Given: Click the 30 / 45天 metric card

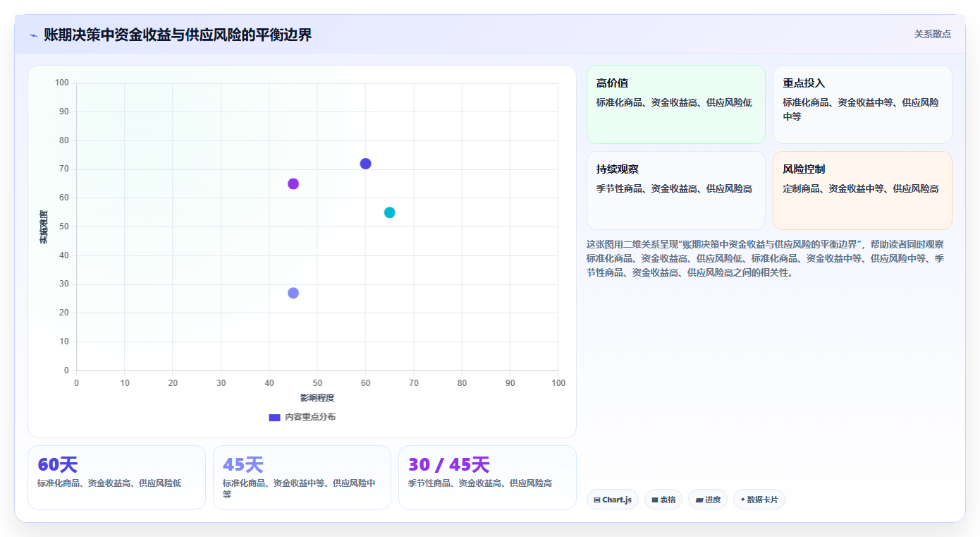Looking at the screenshot, I should coord(487,477).
